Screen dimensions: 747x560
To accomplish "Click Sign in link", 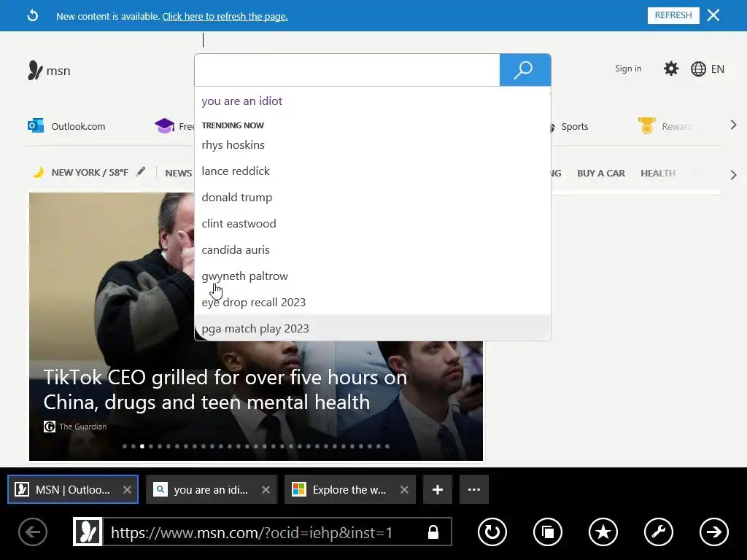I will coord(628,69).
